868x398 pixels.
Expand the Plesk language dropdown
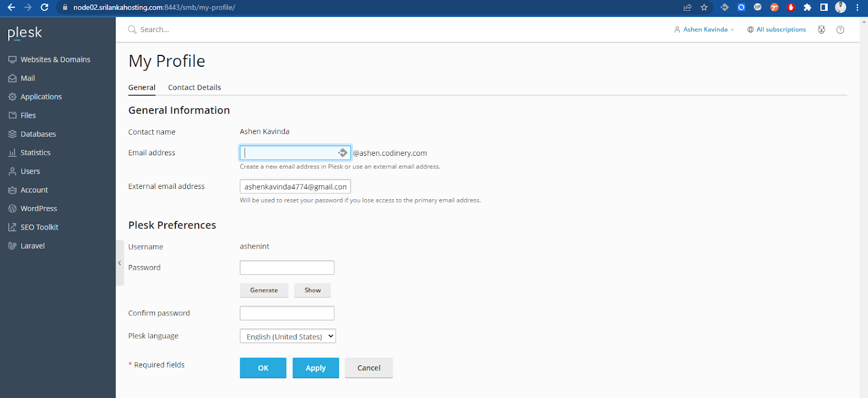pos(288,337)
